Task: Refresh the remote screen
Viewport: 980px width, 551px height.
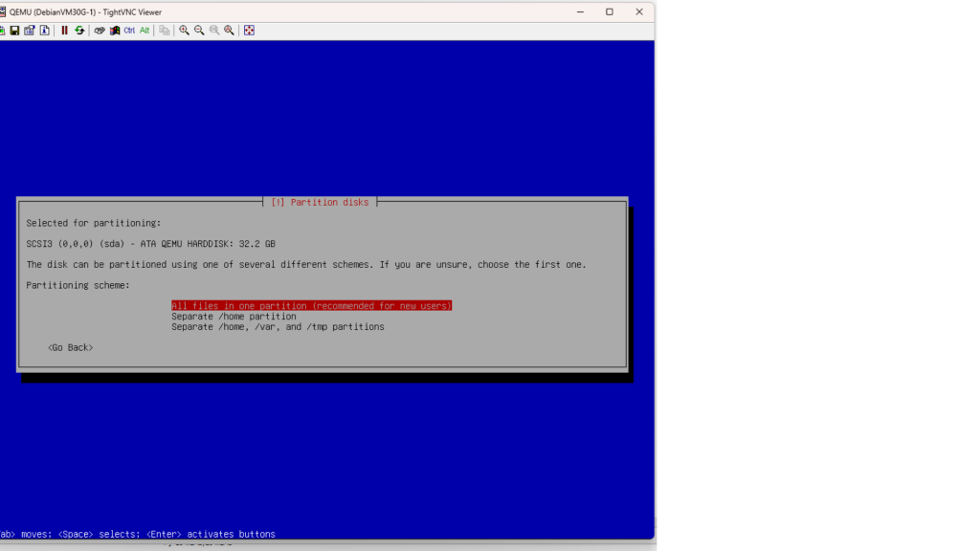Action: pos(79,31)
